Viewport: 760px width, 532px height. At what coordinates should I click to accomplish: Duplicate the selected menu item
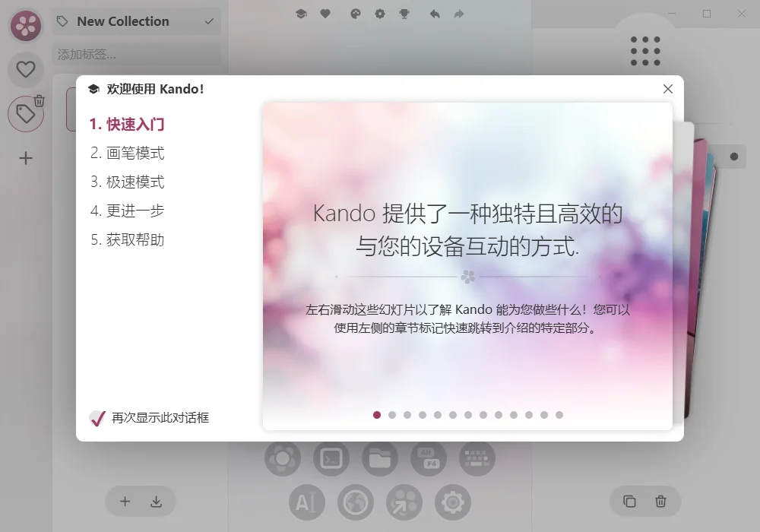point(629,501)
